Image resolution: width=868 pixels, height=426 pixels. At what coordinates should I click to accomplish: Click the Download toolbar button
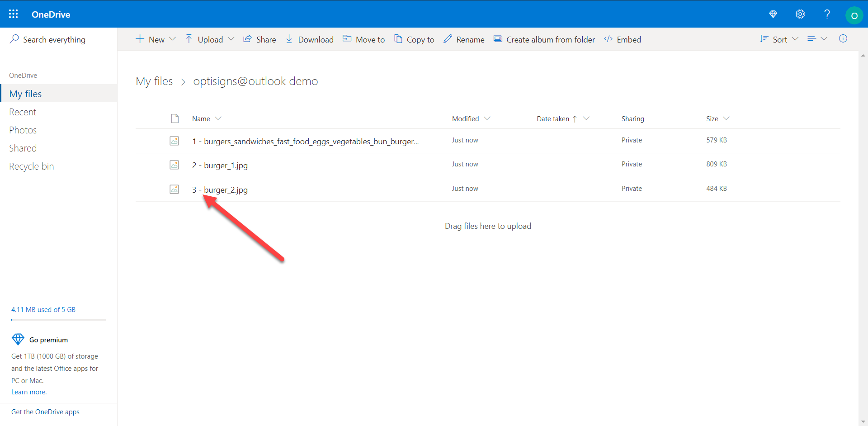click(310, 39)
